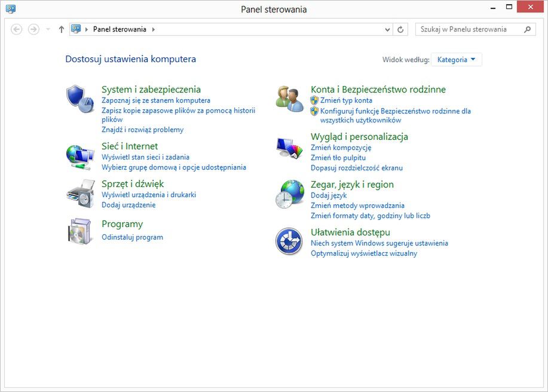Open Dopasuj rozdzielczość ekranu
Image resolution: width=548 pixels, height=392 pixels.
[x=357, y=168]
